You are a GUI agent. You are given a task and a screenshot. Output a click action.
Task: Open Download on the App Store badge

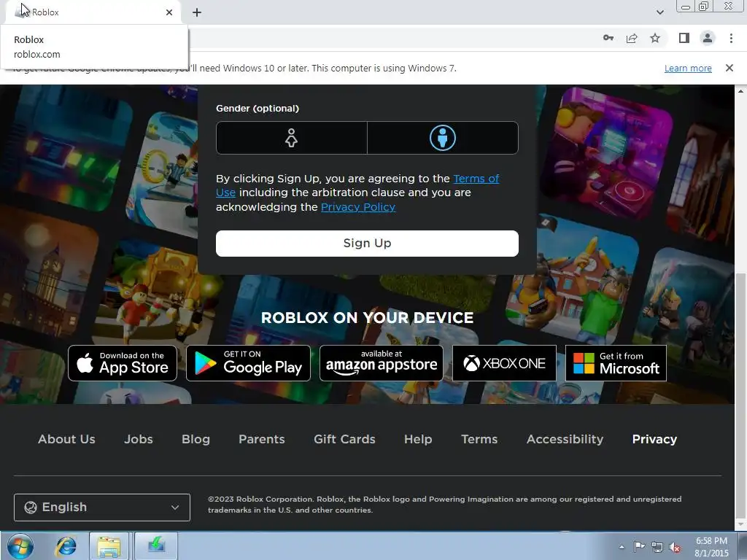coord(123,363)
